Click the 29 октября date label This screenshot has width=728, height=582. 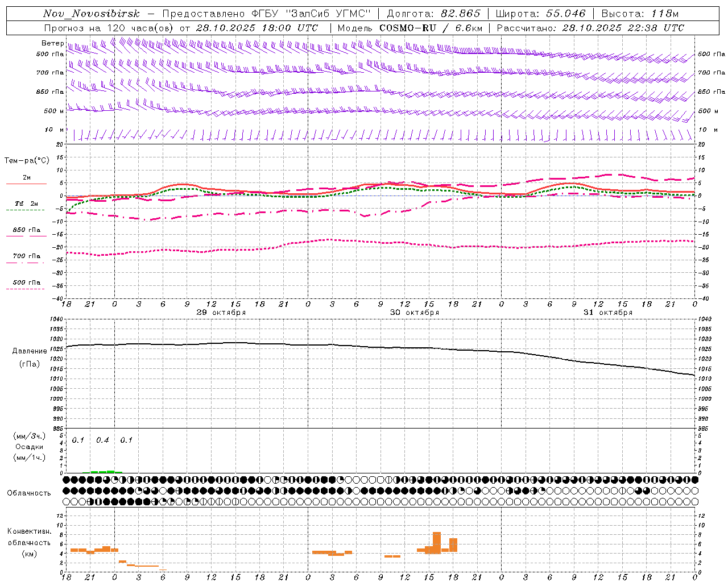tap(221, 313)
